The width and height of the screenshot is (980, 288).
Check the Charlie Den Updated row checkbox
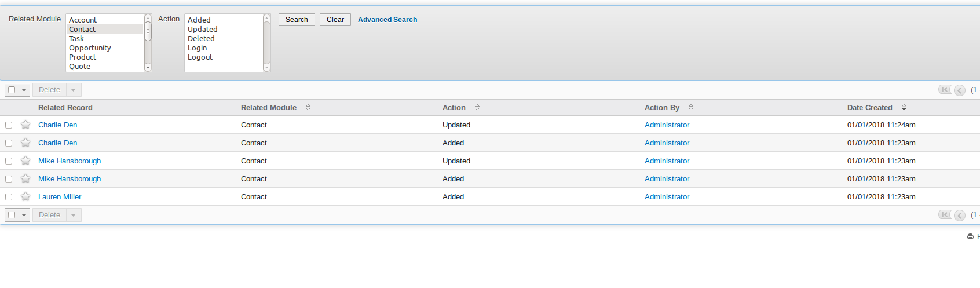(9, 125)
